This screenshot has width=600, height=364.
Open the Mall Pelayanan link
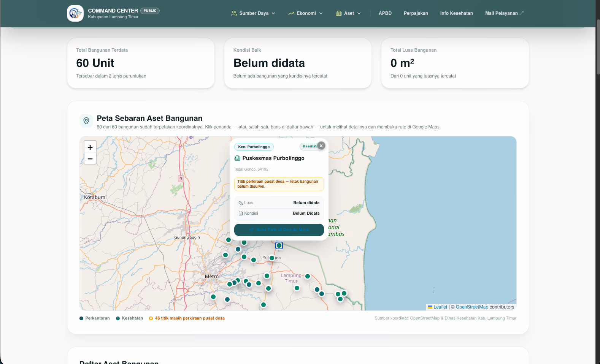click(x=504, y=13)
